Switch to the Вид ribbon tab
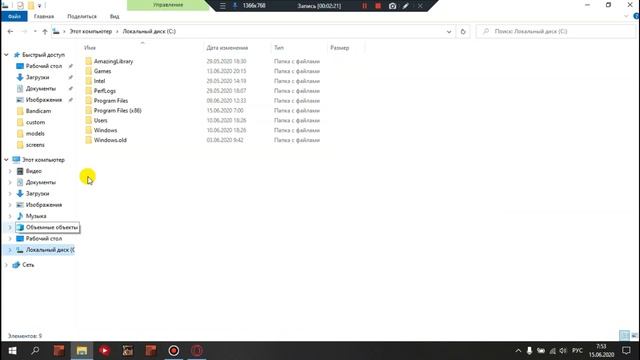This screenshot has width=640, height=360. pyautogui.click(x=114, y=16)
